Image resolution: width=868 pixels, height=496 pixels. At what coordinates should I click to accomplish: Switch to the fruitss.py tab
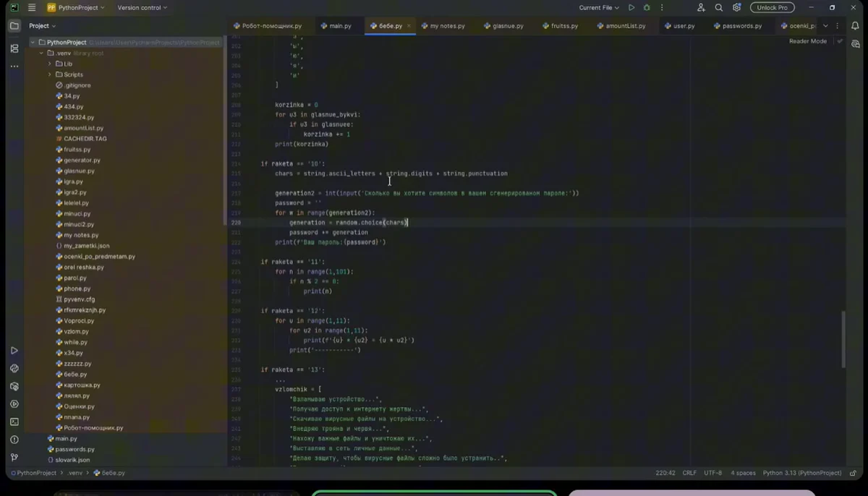pyautogui.click(x=559, y=26)
